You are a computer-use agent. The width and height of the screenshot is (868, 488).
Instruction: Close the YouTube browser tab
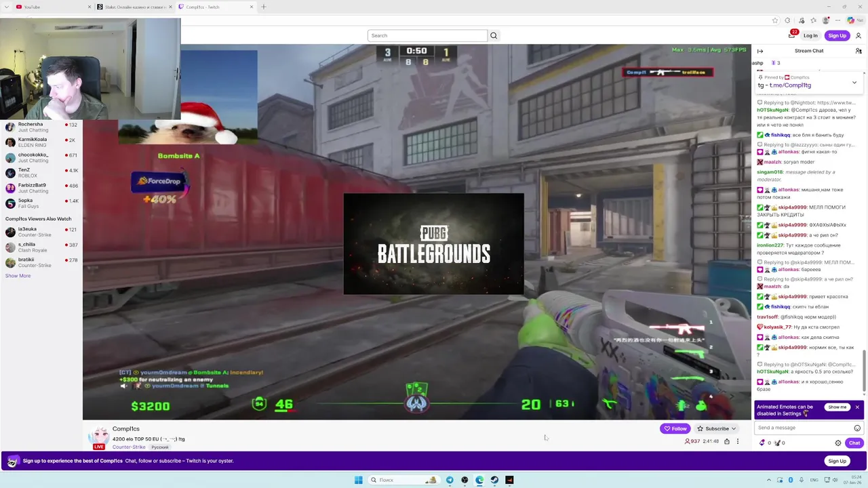90,7
